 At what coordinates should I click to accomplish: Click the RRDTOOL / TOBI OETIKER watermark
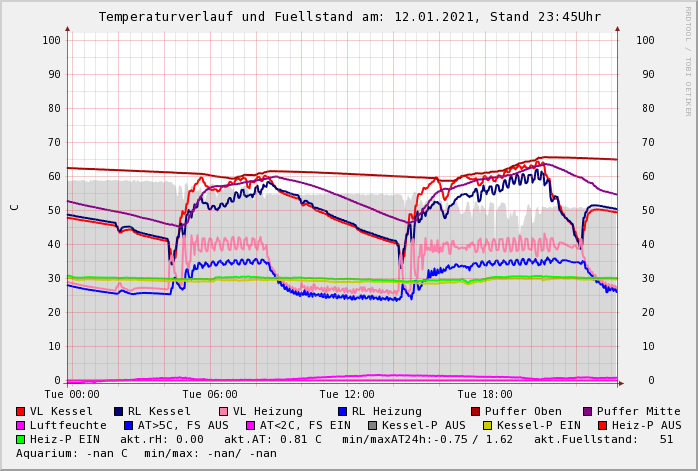(x=688, y=60)
